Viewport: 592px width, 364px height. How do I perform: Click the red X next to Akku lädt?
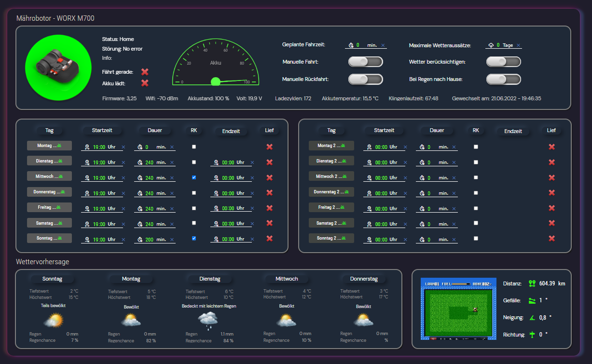pyautogui.click(x=145, y=83)
